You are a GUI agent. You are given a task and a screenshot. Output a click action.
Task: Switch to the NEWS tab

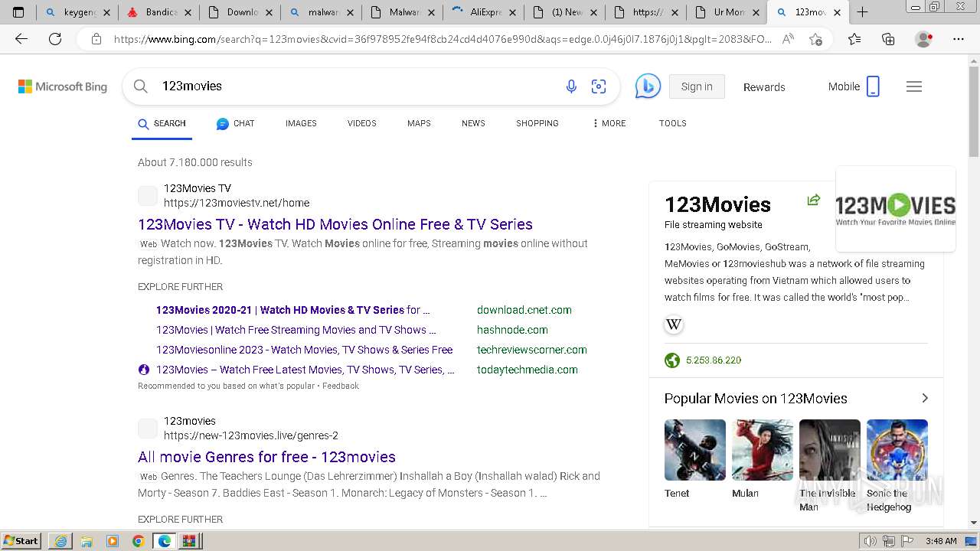pos(473,123)
